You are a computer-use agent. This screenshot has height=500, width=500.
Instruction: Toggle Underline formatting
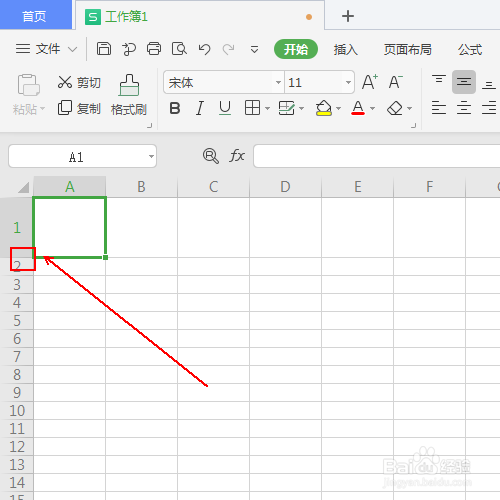[225, 108]
